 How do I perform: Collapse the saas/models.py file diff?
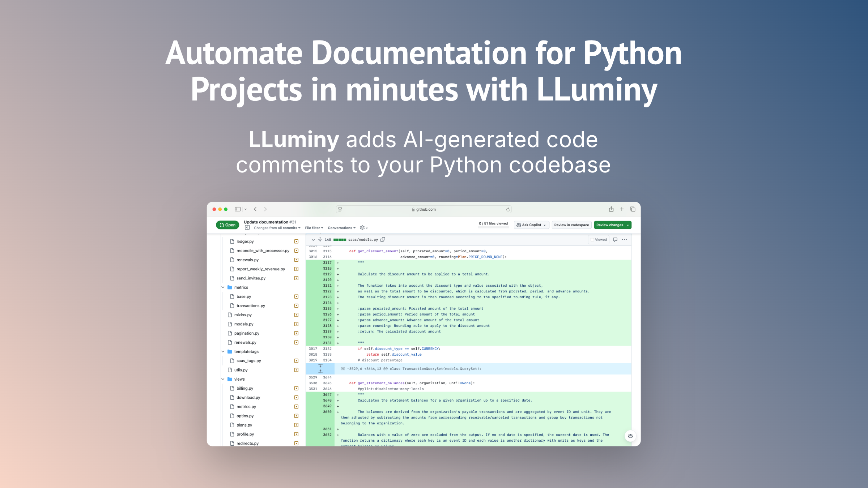click(x=313, y=240)
